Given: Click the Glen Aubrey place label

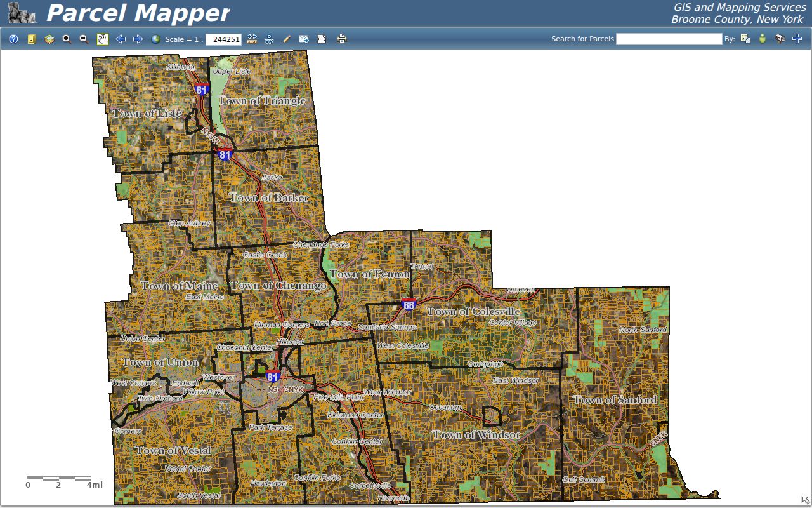Looking at the screenshot, I should pyautogui.click(x=189, y=223).
